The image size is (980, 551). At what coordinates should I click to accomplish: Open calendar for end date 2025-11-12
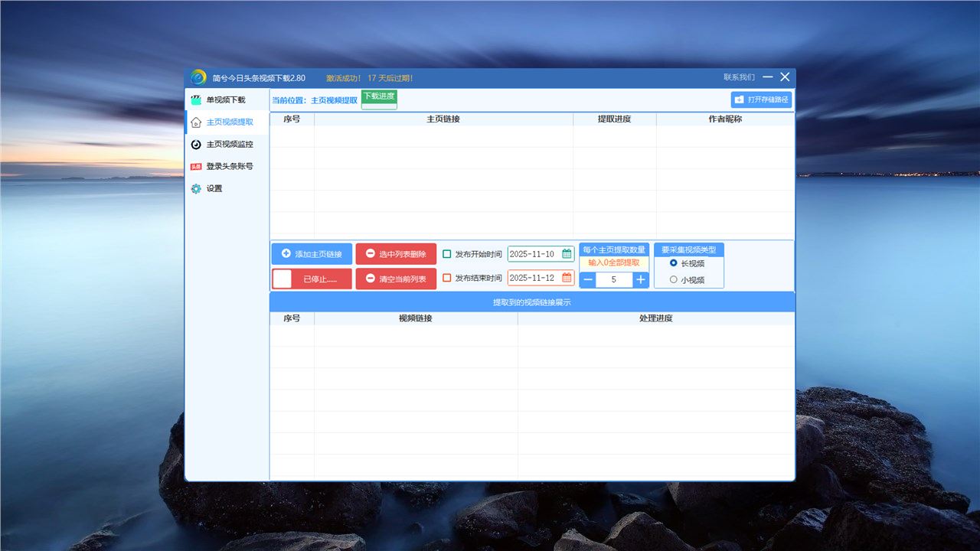click(567, 278)
